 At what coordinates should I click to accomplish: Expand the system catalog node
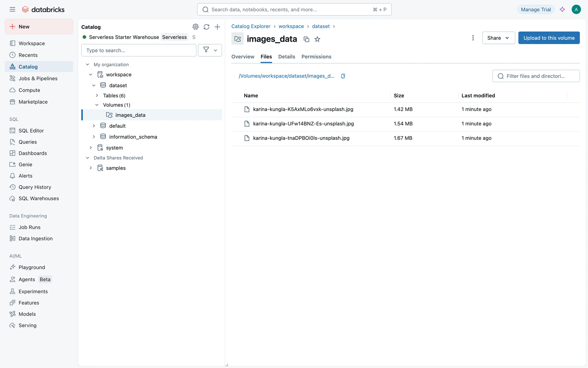[x=91, y=148]
